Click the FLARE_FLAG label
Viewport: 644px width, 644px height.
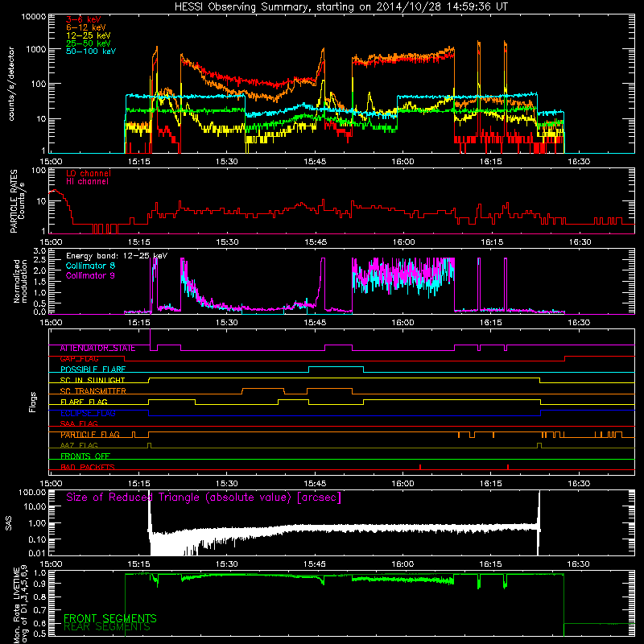pos(84,402)
